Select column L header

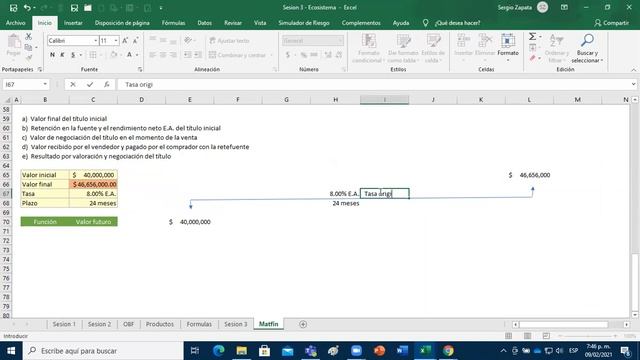(529, 100)
